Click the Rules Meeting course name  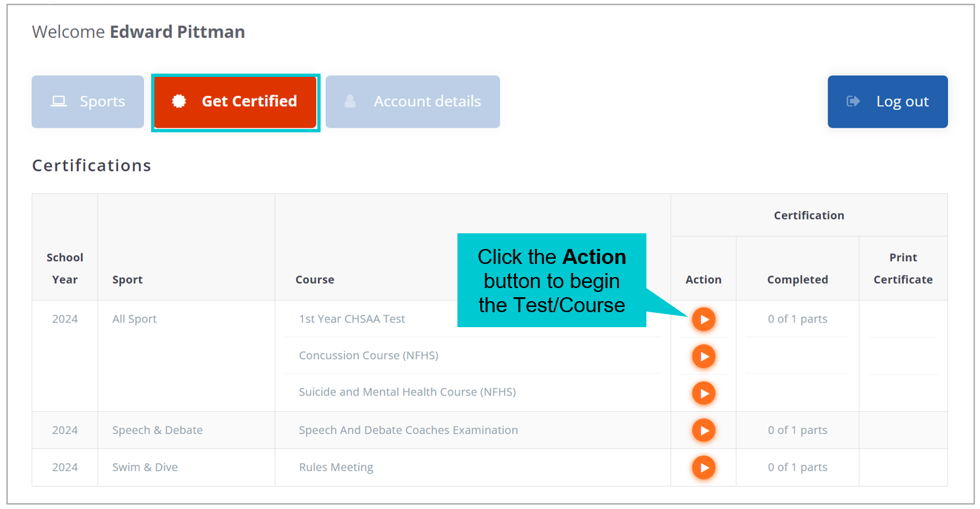click(x=336, y=467)
